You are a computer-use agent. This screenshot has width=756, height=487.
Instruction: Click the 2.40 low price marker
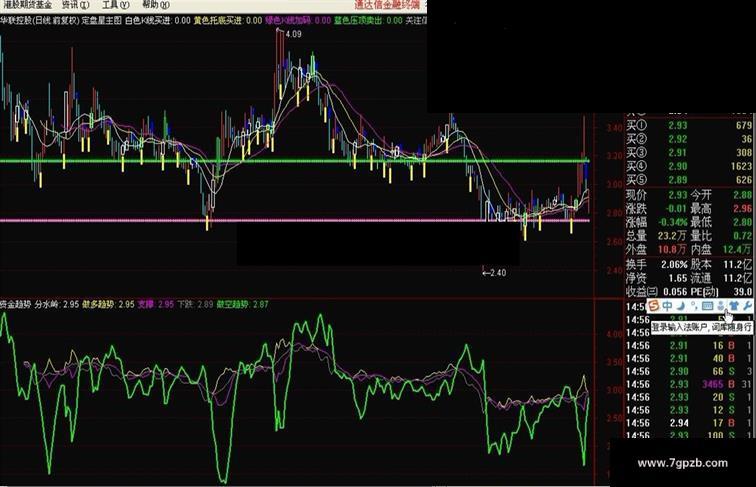(495, 273)
